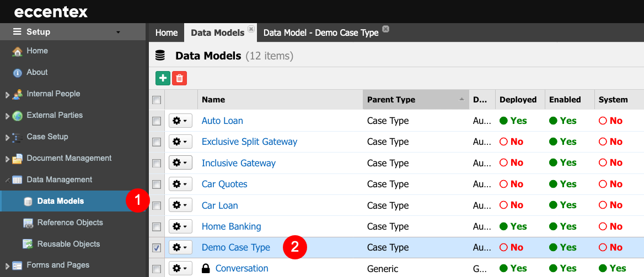Check the Car Loan row checkbox
Viewport: 644px width, 277px height.
[157, 205]
